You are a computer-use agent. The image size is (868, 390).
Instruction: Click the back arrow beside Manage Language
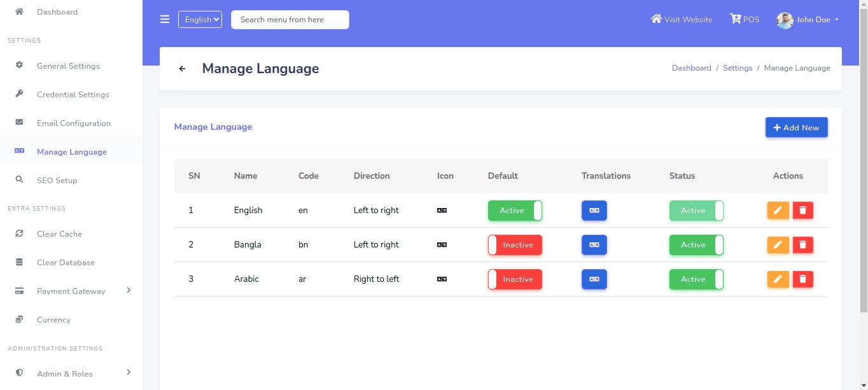pyautogui.click(x=182, y=69)
